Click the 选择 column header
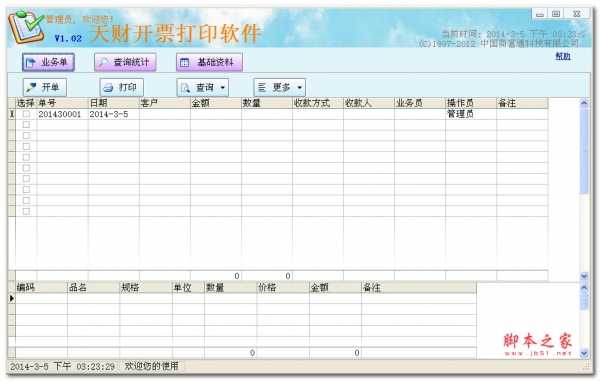 [26, 103]
